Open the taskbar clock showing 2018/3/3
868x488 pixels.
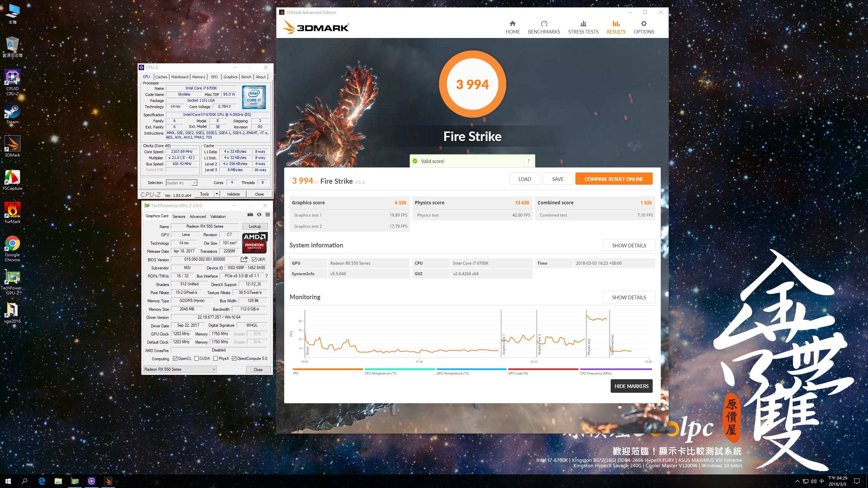[x=837, y=481]
